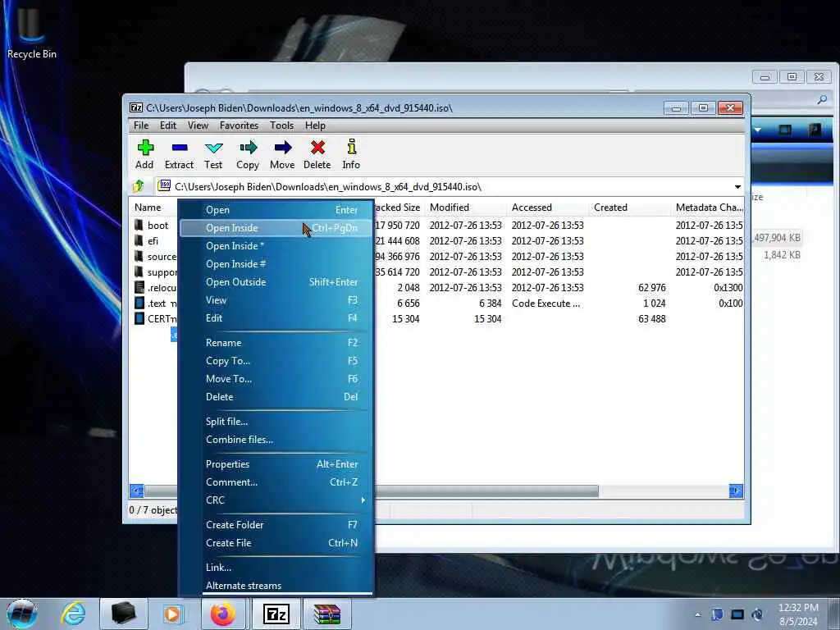Choose Rename in context menu
Screen dimensions: 840x630
tap(276, 343)
